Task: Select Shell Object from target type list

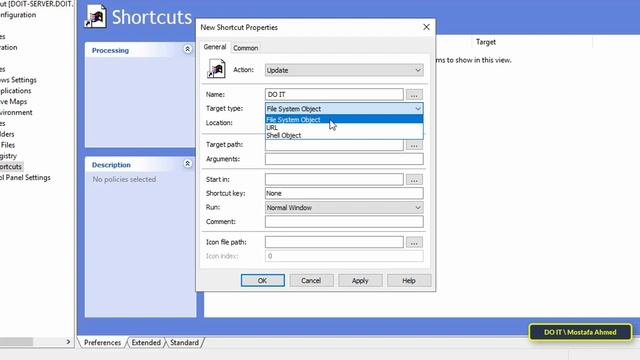Action: pos(344,135)
